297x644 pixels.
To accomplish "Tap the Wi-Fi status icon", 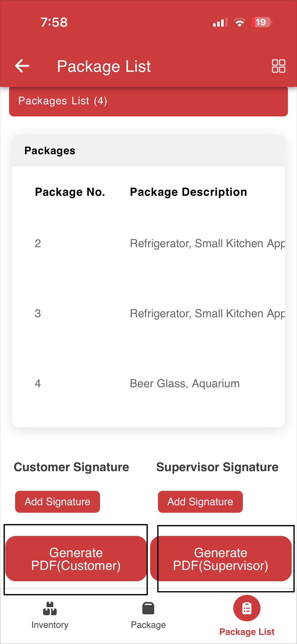I will 240,22.
